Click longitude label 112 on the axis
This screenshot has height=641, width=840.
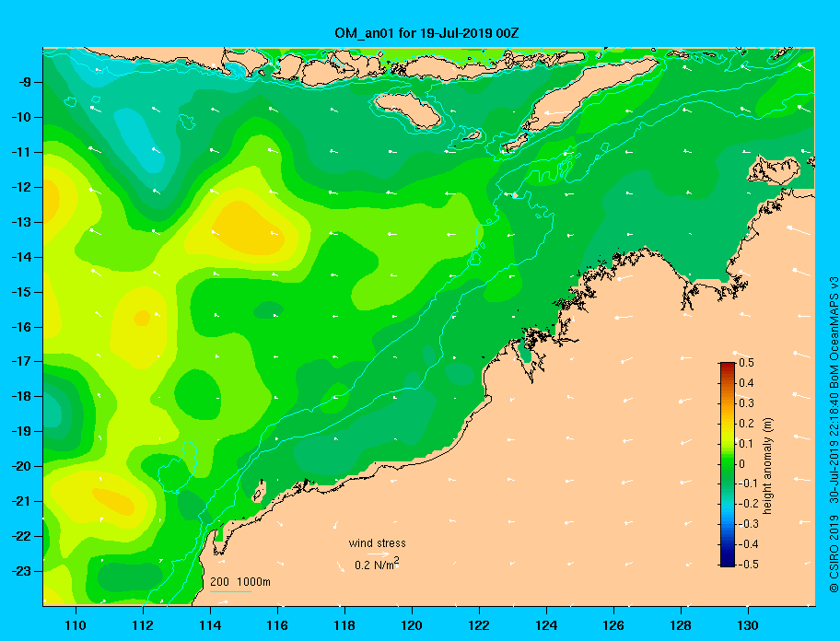143,625
